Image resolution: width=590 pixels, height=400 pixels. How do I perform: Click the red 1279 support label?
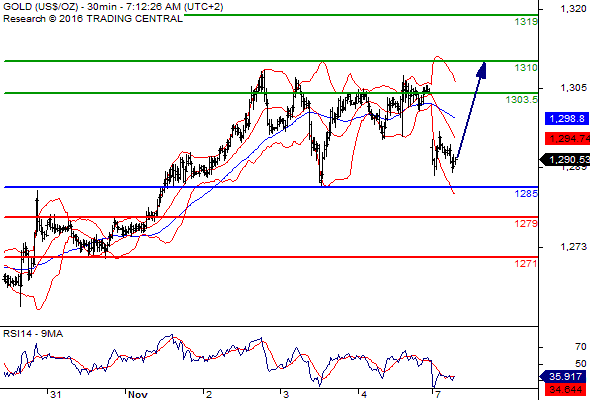(526, 224)
